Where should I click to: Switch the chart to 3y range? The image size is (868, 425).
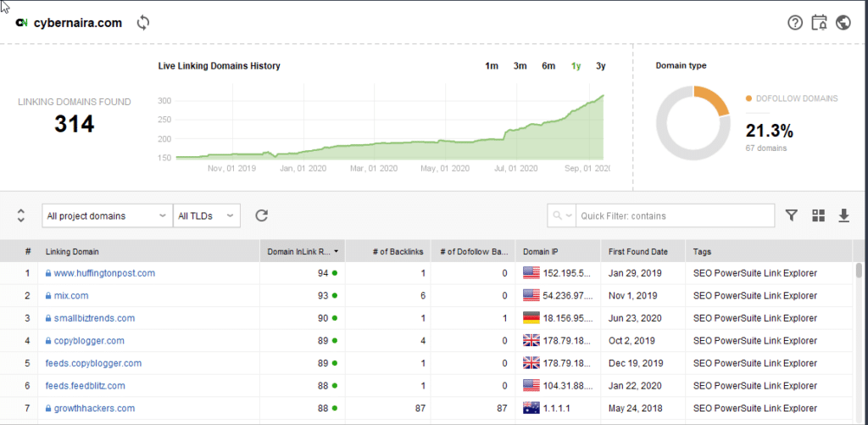click(600, 66)
